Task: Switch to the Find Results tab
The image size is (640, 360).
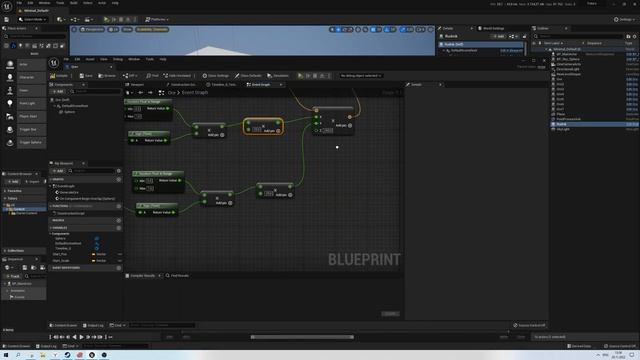Action: point(177,276)
